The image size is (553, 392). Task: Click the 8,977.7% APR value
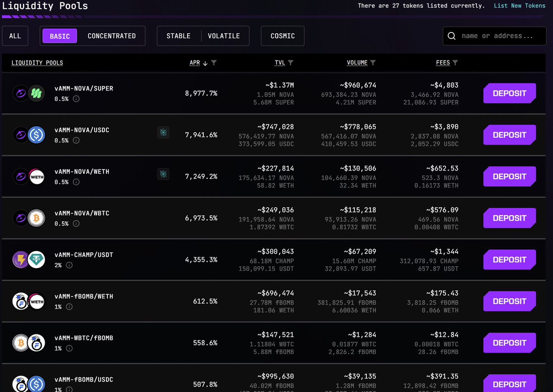pyautogui.click(x=201, y=94)
